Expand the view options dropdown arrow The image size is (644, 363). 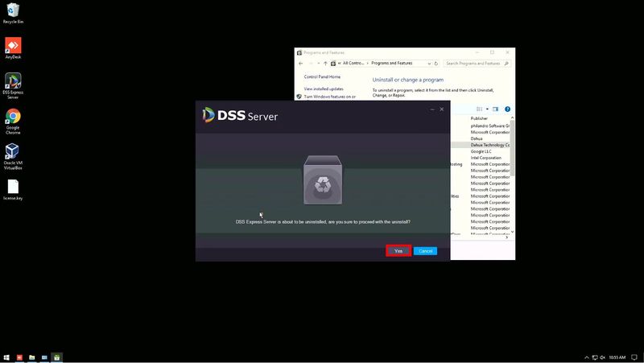487,109
